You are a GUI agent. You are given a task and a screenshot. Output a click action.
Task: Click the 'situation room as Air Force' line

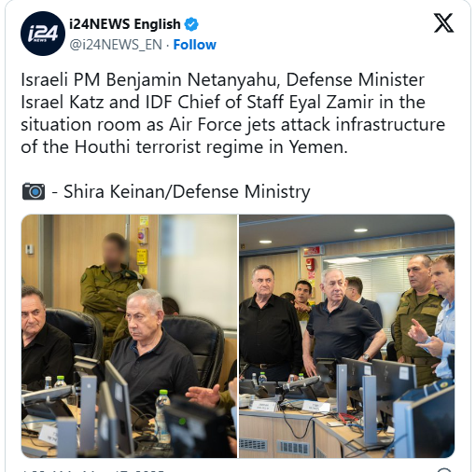232,125
